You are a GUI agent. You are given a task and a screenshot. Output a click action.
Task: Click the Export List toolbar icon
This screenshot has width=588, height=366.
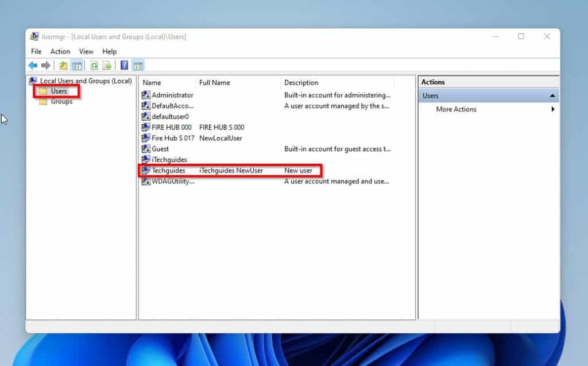point(107,66)
